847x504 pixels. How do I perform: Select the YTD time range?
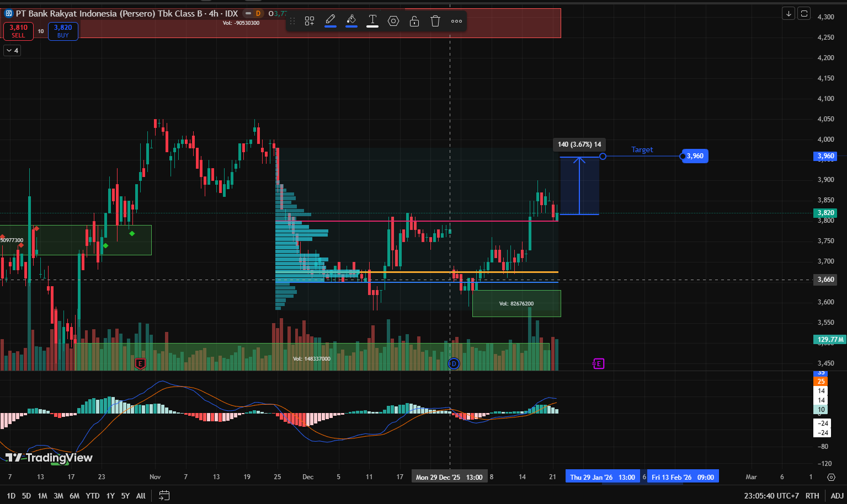pos(93,496)
